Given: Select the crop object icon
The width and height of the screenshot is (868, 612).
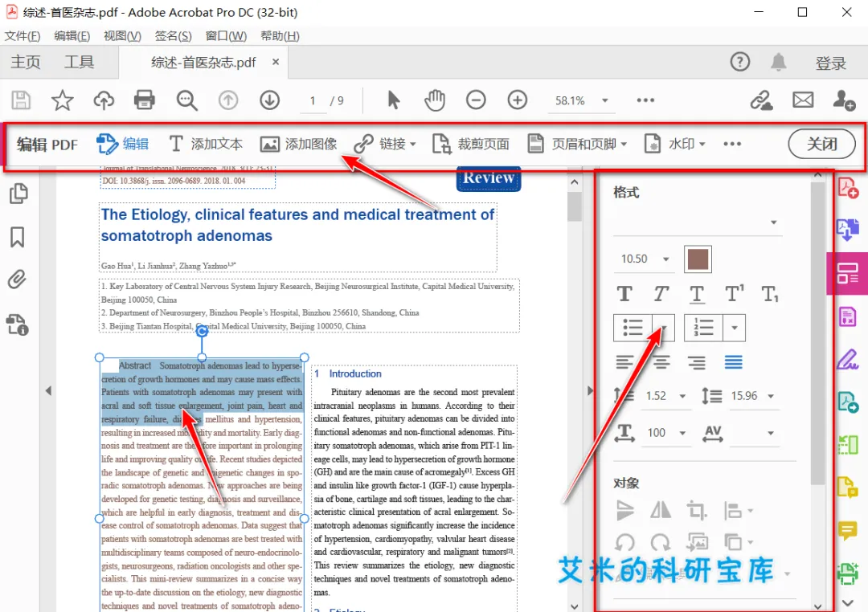Looking at the screenshot, I should 697,510.
